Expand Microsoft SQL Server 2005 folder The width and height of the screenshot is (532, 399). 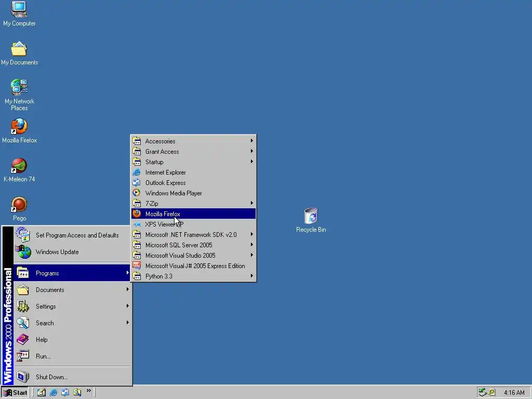click(x=193, y=245)
